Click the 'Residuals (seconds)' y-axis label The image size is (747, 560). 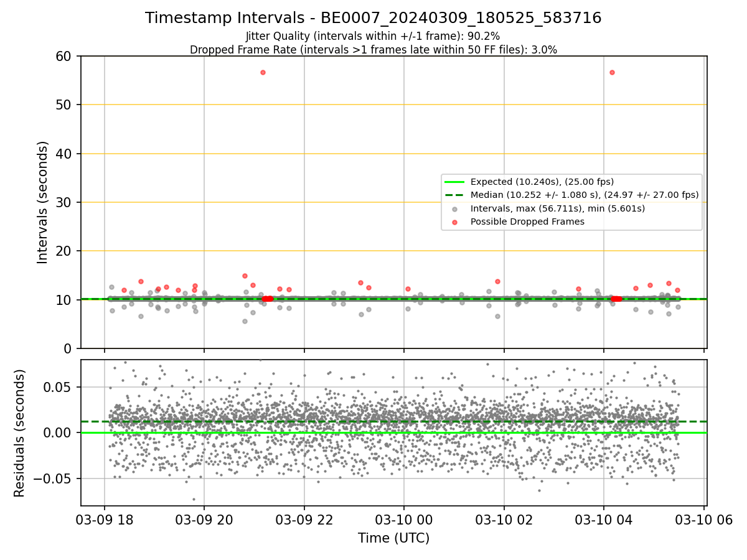(x=20, y=433)
